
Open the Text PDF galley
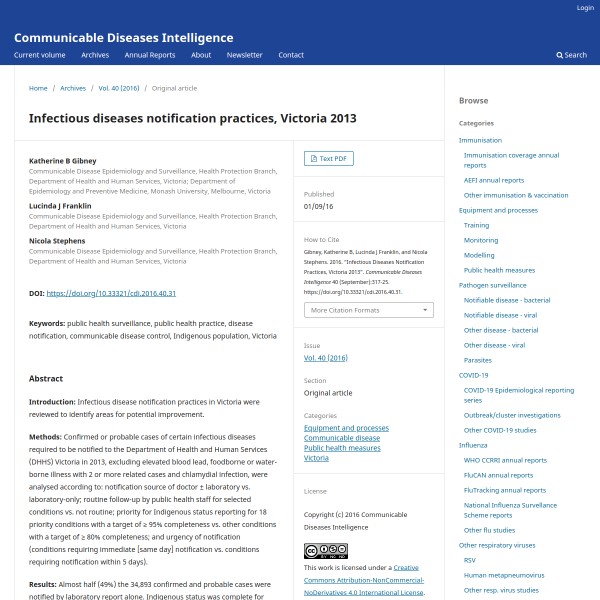pos(329,159)
